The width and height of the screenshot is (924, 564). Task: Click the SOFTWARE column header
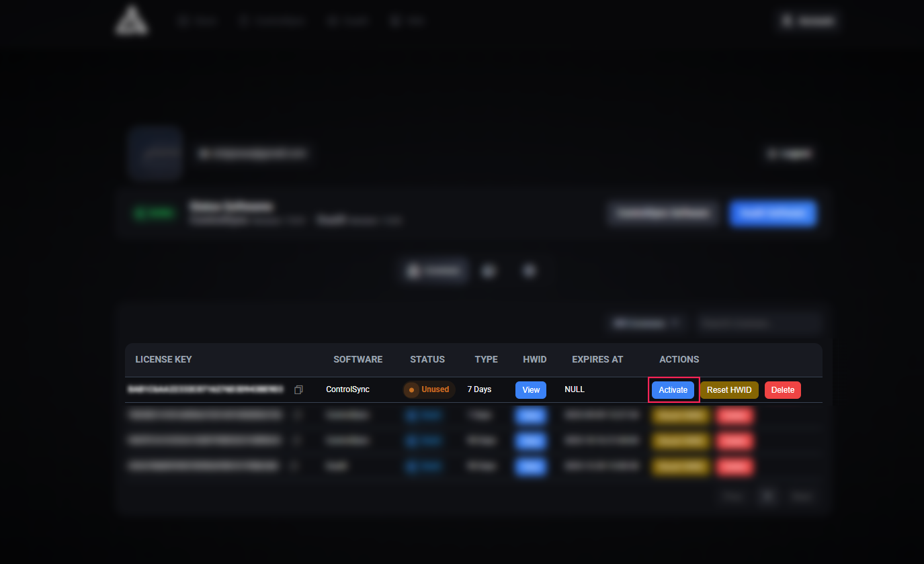[358, 359]
